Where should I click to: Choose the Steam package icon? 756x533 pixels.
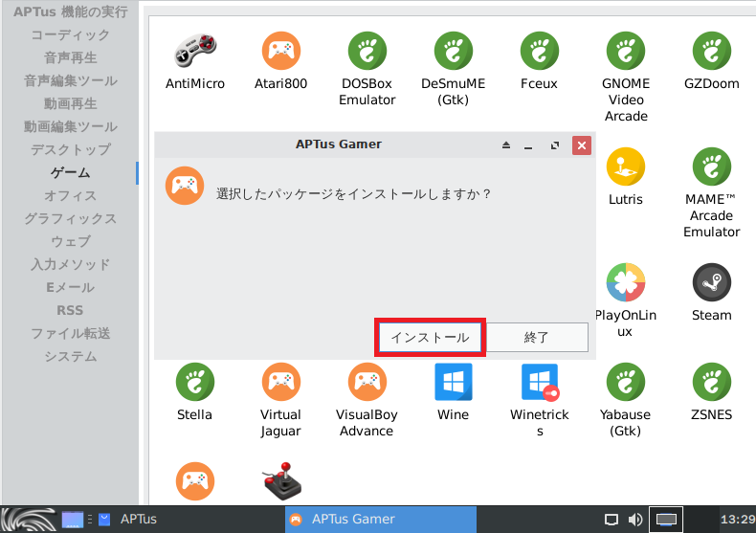tap(712, 282)
